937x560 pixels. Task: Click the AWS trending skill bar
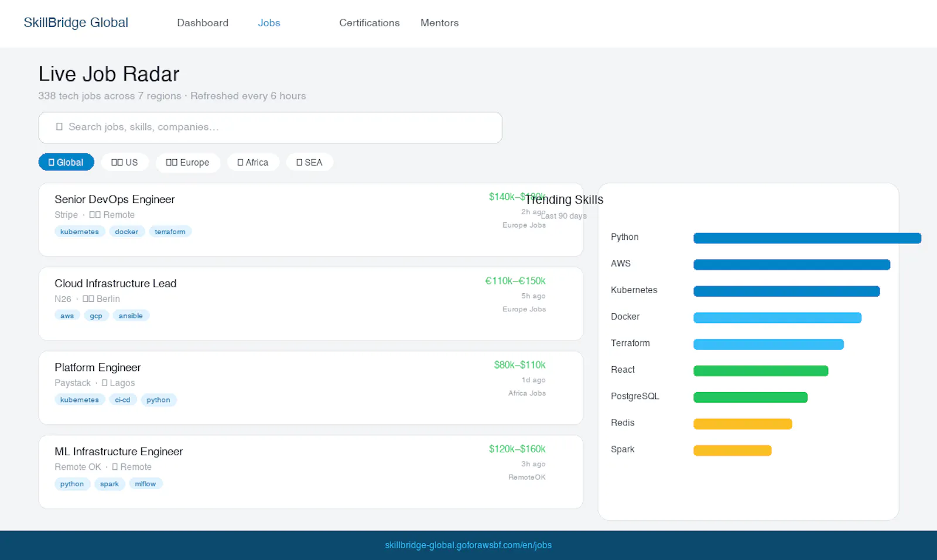792,264
